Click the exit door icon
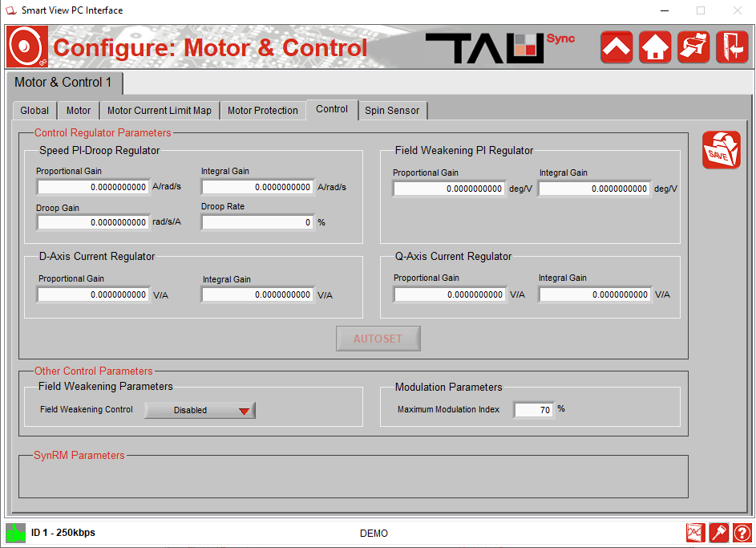 tap(732, 47)
